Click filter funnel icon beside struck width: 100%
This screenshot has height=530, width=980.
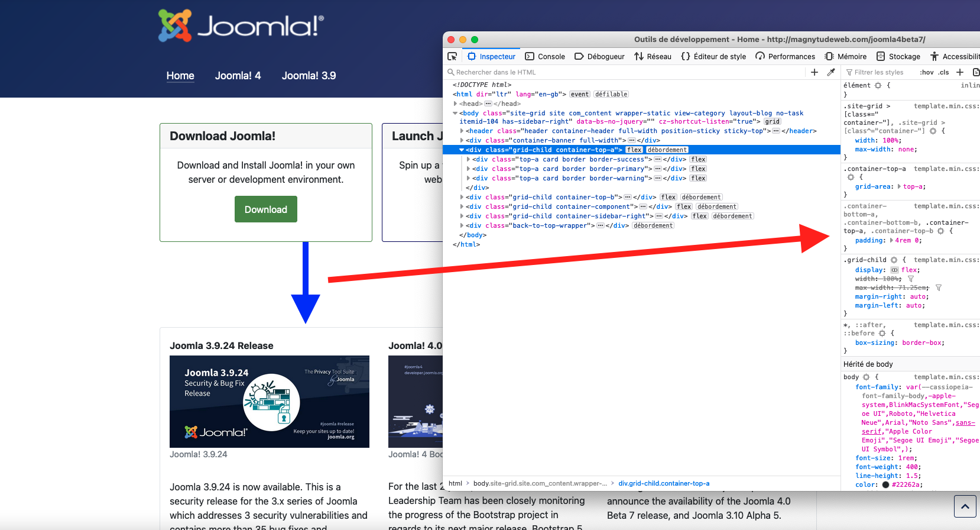pos(911,279)
